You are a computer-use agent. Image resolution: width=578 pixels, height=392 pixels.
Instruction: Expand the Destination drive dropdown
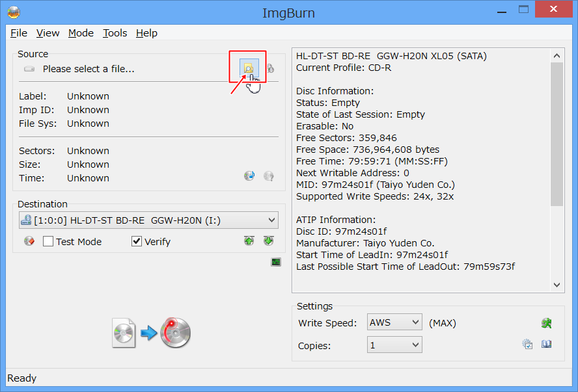click(271, 220)
